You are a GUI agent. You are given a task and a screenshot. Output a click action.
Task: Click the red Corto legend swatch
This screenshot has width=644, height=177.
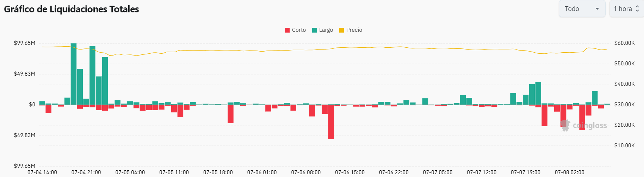[x=287, y=30]
